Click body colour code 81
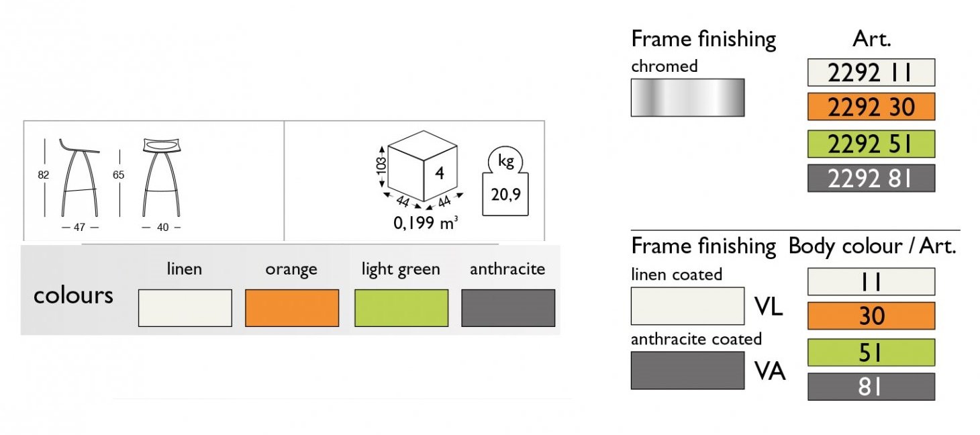This screenshot has height=435, width=980. 870,387
